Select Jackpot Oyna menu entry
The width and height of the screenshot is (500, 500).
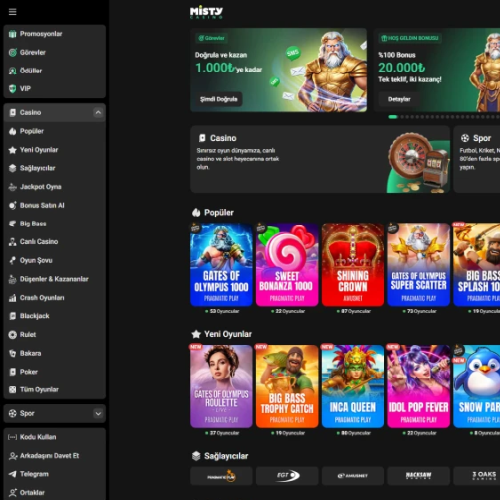click(55, 187)
